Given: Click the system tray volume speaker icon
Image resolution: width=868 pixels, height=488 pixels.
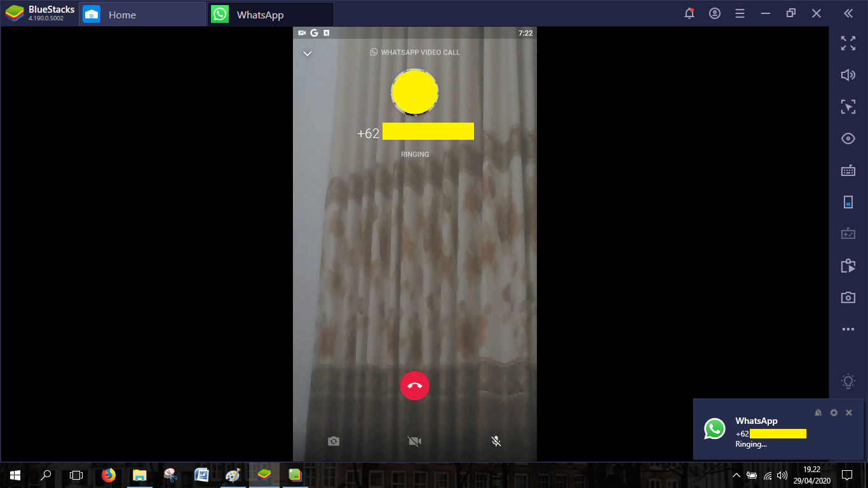Looking at the screenshot, I should pos(782,475).
